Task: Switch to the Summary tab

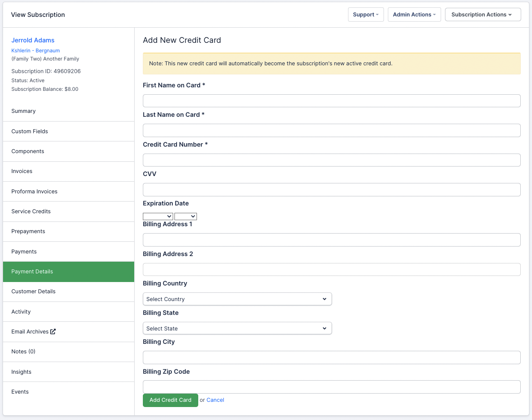Action: (x=23, y=111)
